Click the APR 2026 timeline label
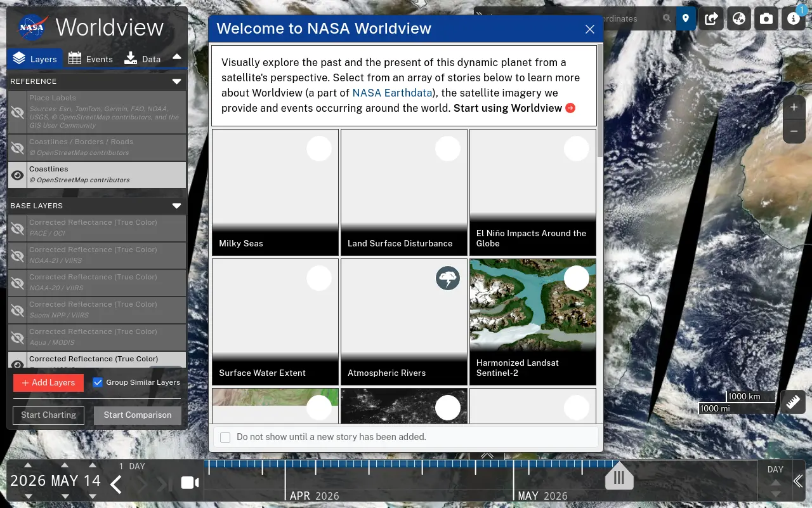 pos(315,496)
